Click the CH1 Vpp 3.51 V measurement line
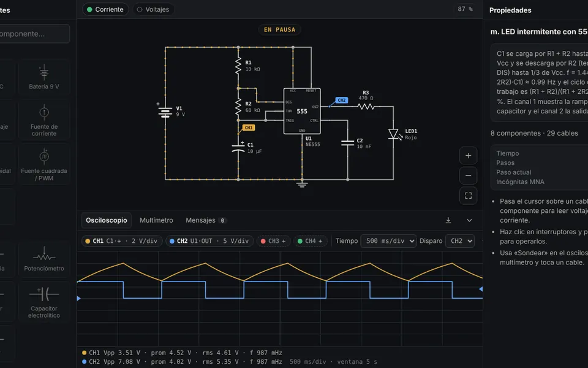The height and width of the screenshot is (368, 588). pos(182,353)
